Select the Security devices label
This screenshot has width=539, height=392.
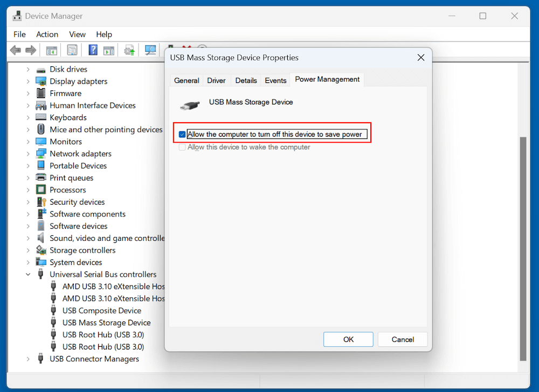tap(77, 202)
